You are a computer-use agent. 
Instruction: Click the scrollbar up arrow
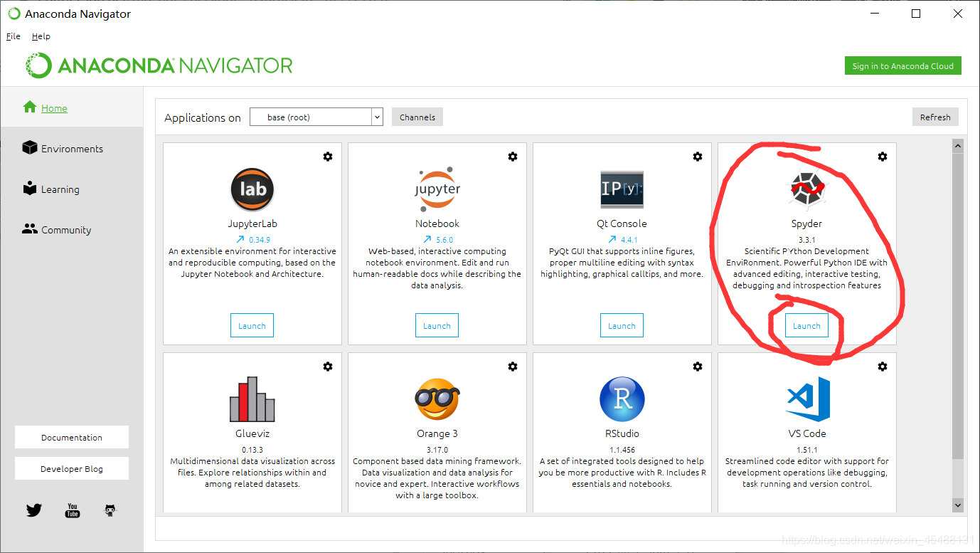(x=958, y=145)
